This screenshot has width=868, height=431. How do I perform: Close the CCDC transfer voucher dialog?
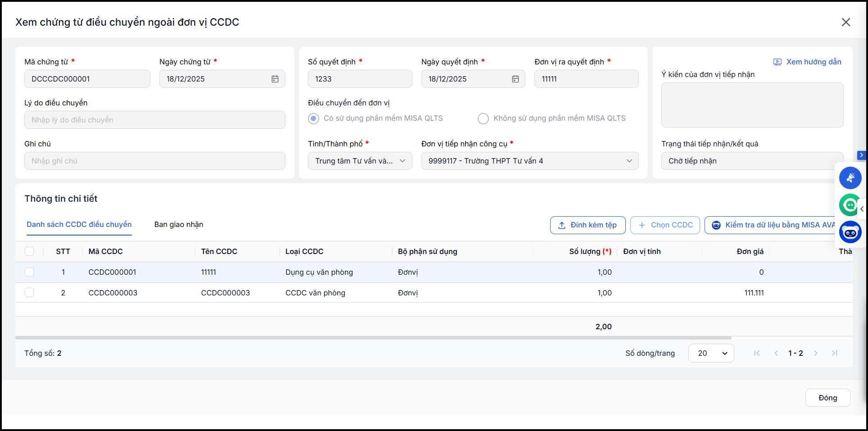point(845,22)
